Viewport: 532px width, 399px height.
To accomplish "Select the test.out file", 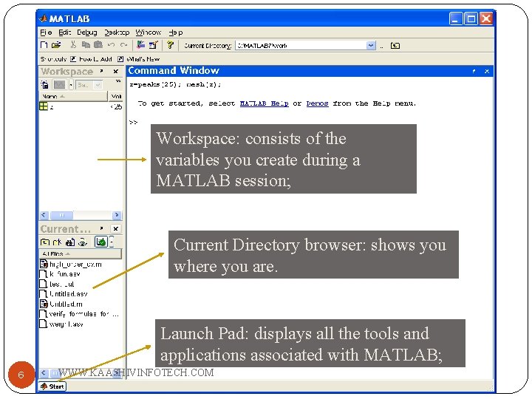I will [57, 284].
